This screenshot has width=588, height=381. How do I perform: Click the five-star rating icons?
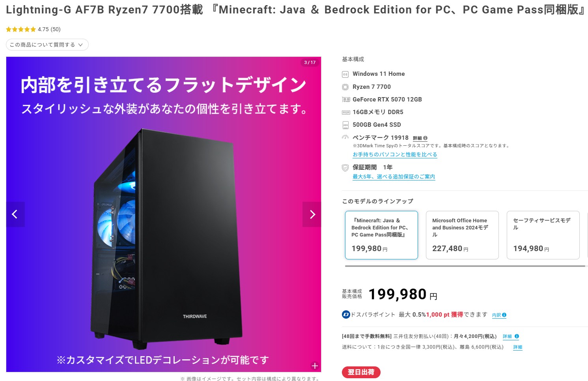[x=21, y=29]
